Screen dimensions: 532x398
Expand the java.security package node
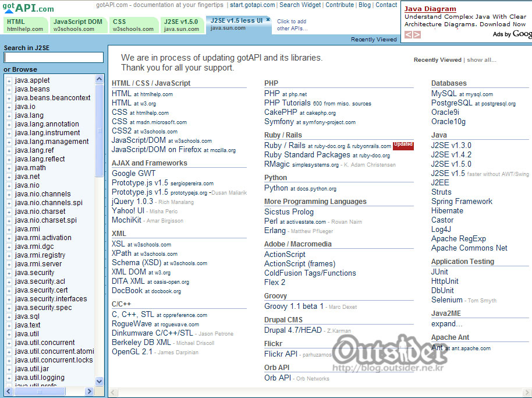[x=9, y=273]
